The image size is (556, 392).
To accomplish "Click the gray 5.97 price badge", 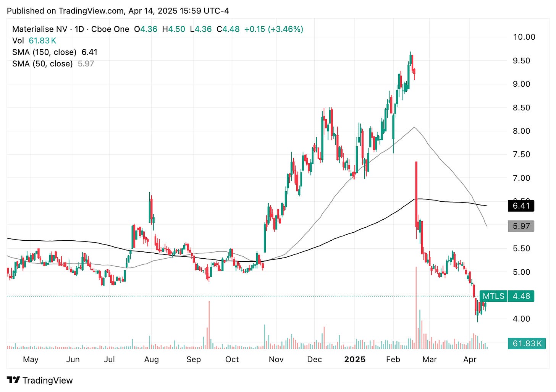I will coord(521,226).
